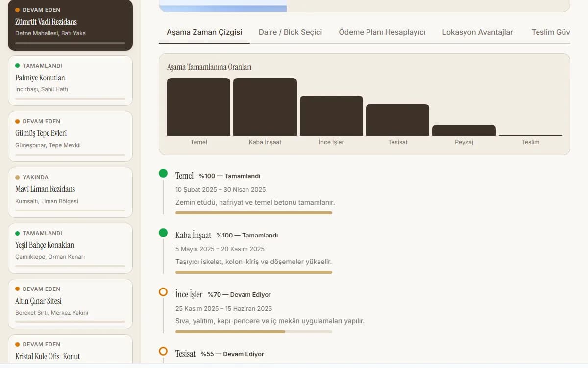Click the İnce İşler bar in the chart
The image size is (588, 368).
(331, 116)
